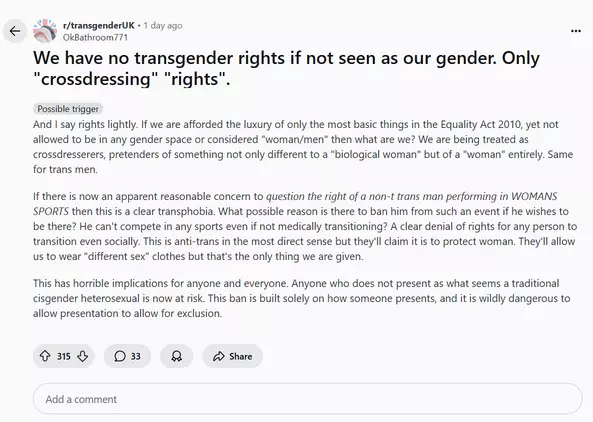Click the post title heading
This screenshot has height=422, width=593.
coord(286,68)
